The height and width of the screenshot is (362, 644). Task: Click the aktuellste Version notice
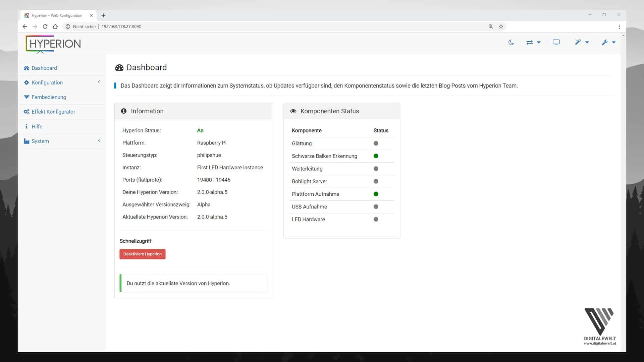click(194, 283)
